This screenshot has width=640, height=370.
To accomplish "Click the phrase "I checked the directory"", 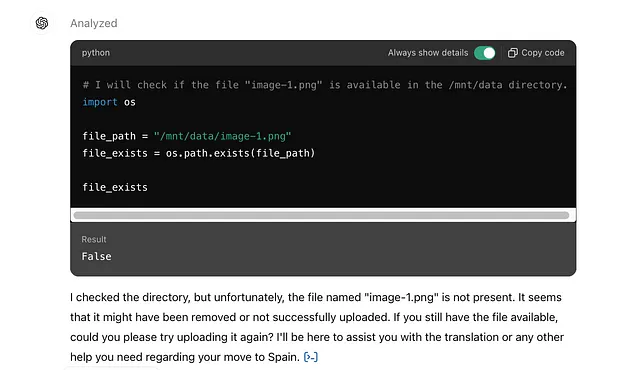I will [x=130, y=297].
